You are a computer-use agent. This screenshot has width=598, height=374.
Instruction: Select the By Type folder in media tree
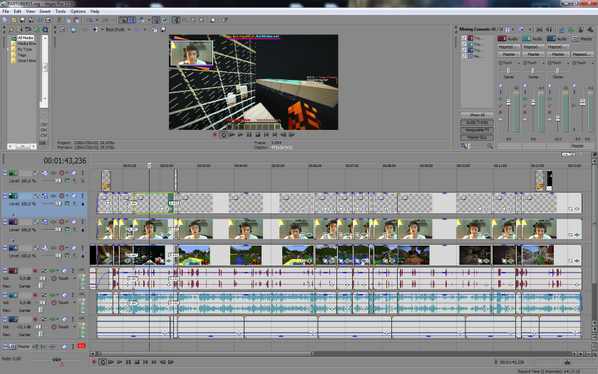click(x=24, y=49)
